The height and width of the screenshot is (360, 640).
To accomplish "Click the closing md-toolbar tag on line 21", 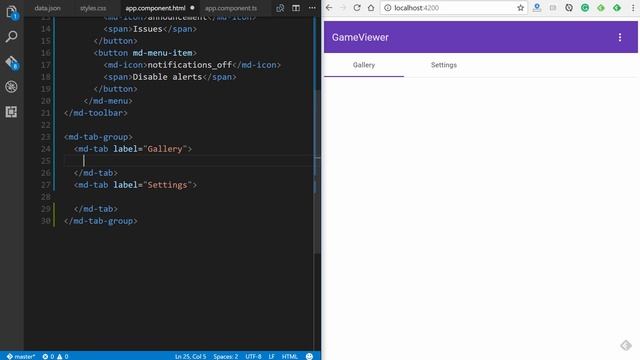I will click(x=96, y=113).
